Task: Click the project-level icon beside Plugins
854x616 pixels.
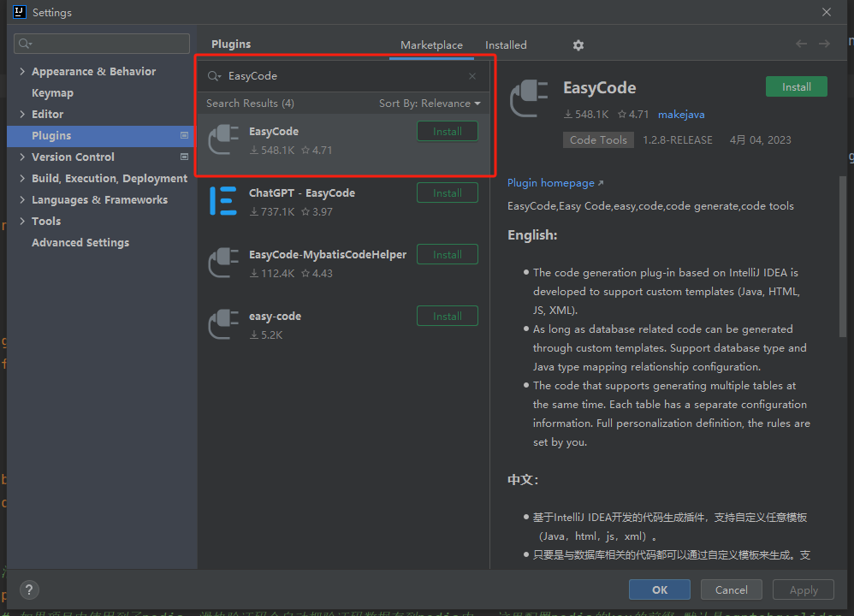Action: coord(184,135)
